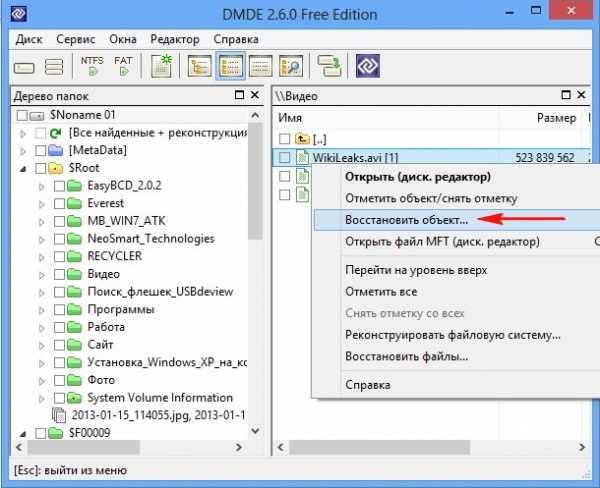Select the folder tree view icon

coord(199,66)
